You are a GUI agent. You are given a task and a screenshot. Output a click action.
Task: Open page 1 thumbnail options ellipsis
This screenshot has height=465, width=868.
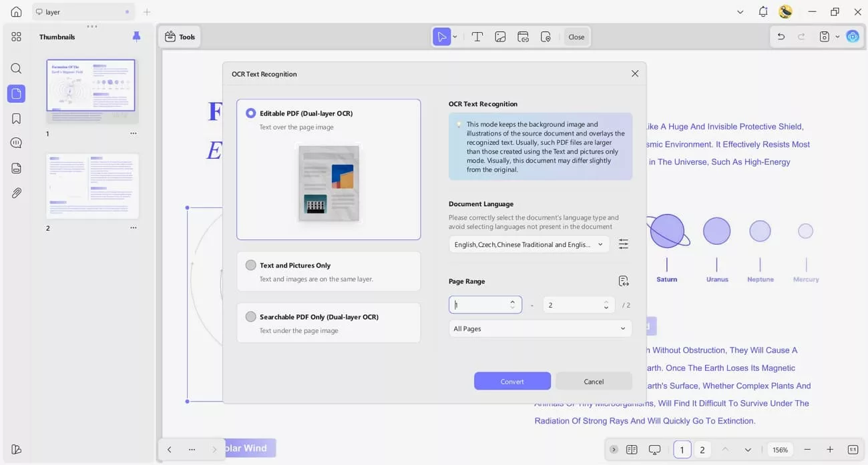pos(134,133)
